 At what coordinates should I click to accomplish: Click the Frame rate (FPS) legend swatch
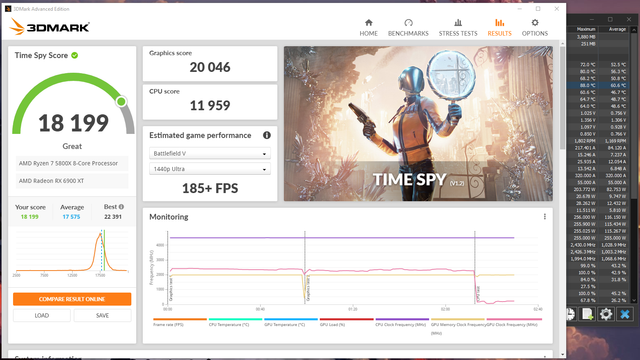[180, 319]
